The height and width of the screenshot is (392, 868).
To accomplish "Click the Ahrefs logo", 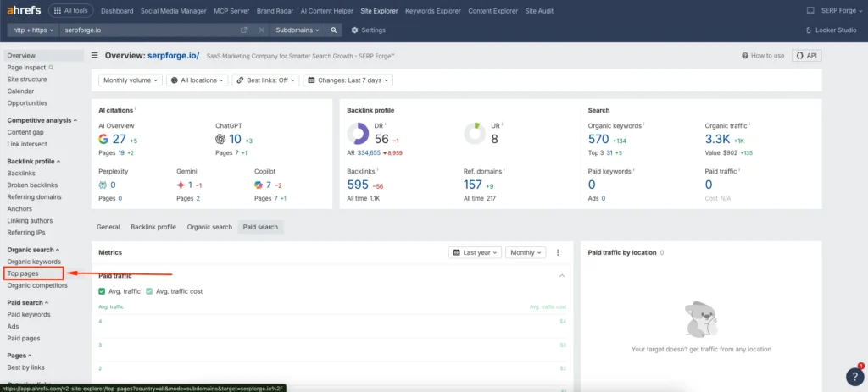I will tap(24, 10).
